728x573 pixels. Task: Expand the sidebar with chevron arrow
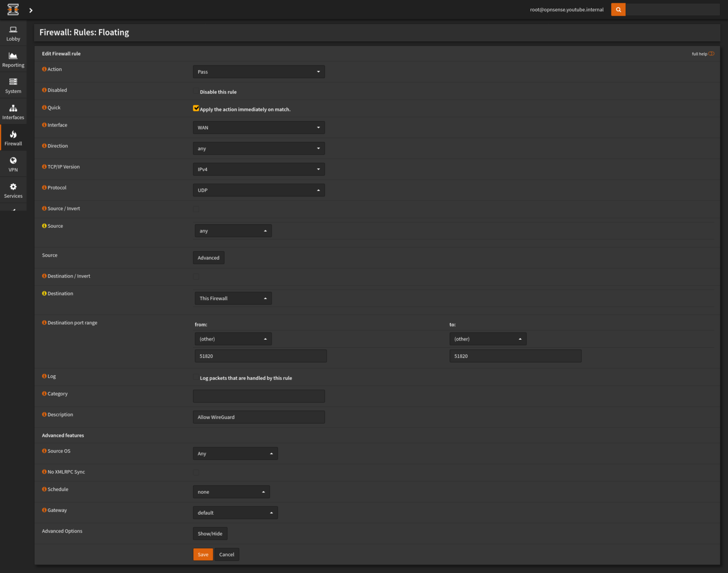[x=31, y=10]
